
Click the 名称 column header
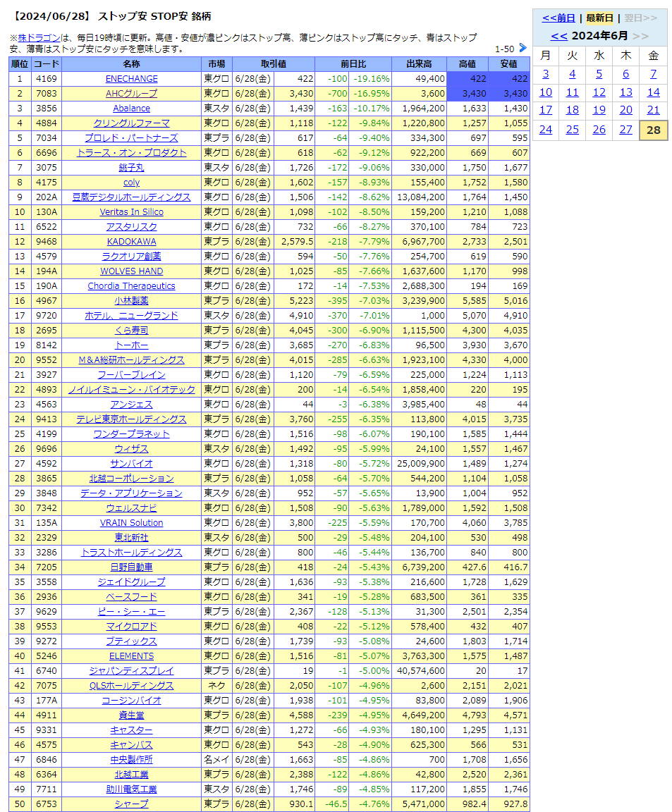click(132, 63)
